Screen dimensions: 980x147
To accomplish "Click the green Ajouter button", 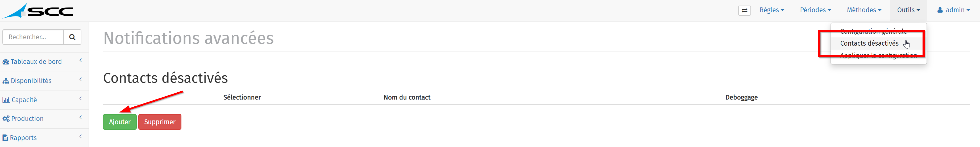I will [x=120, y=122].
